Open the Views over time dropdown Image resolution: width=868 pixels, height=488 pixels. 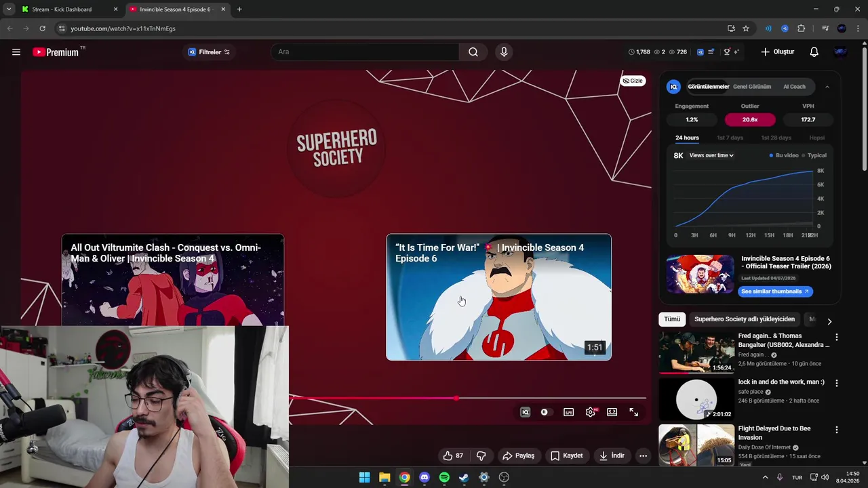(711, 155)
